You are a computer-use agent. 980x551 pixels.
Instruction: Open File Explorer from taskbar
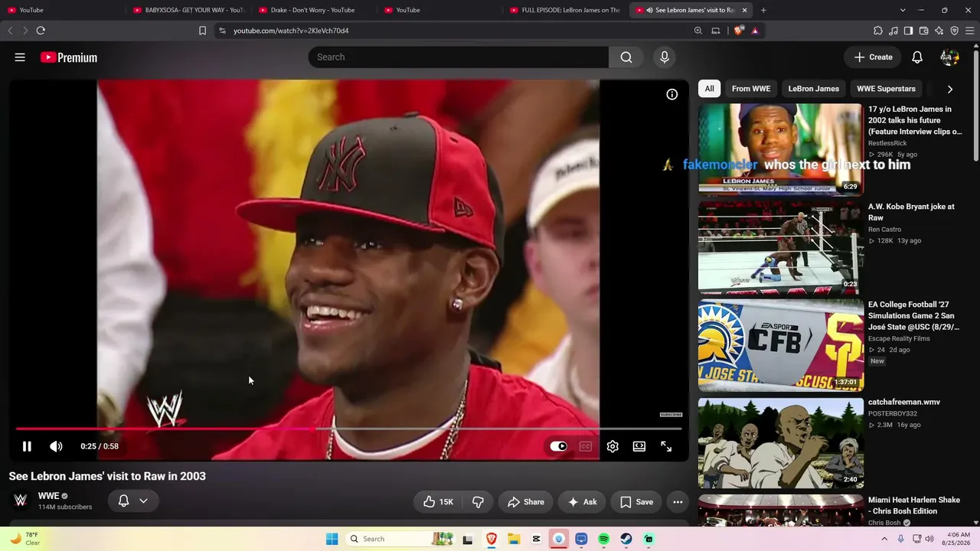pyautogui.click(x=514, y=539)
